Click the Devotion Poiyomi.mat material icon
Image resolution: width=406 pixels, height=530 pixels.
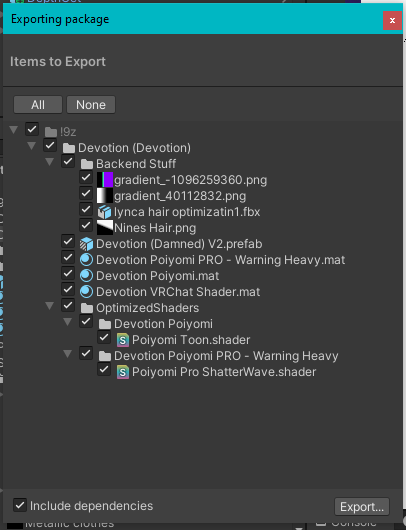[86, 275]
